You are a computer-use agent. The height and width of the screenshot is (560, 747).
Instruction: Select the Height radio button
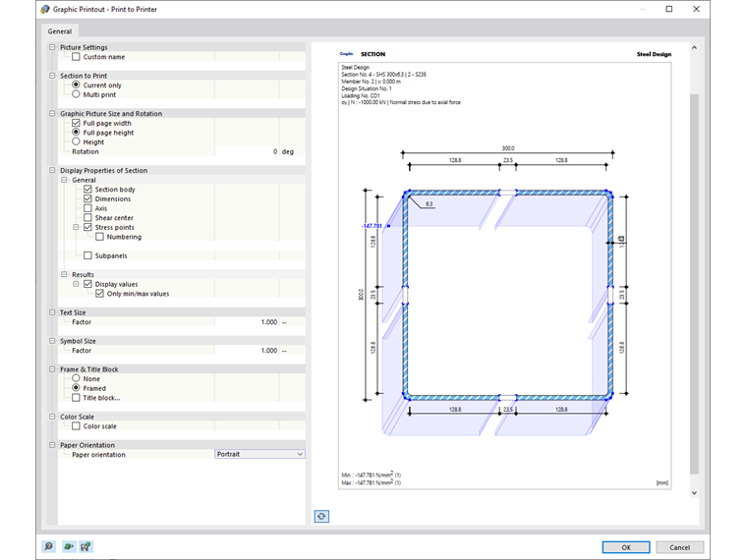click(x=76, y=141)
